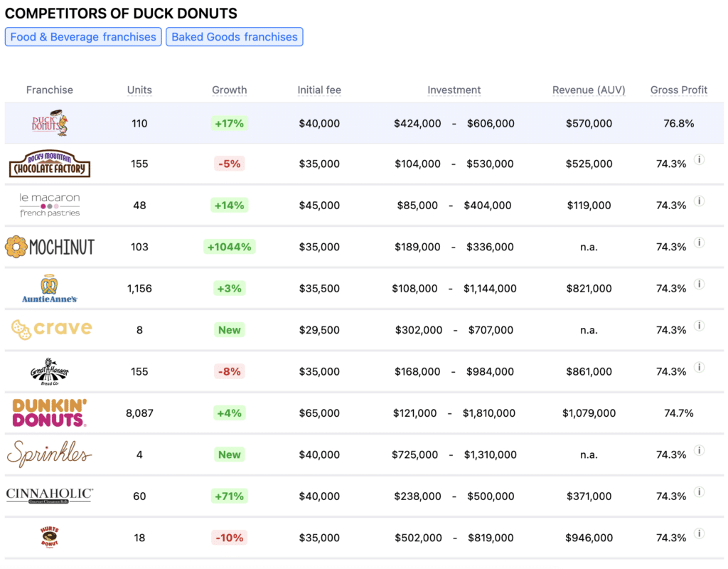
Task: Click the $946,000 revenue value
Action: click(x=589, y=538)
